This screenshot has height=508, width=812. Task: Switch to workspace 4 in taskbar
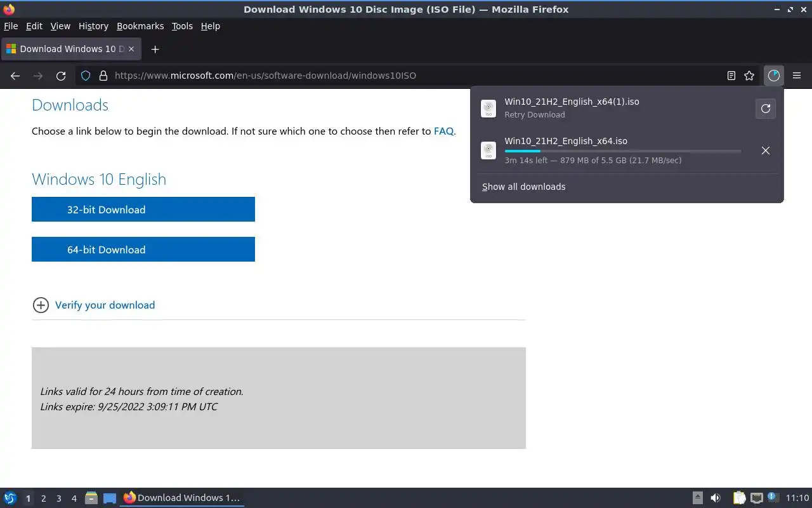(x=74, y=498)
